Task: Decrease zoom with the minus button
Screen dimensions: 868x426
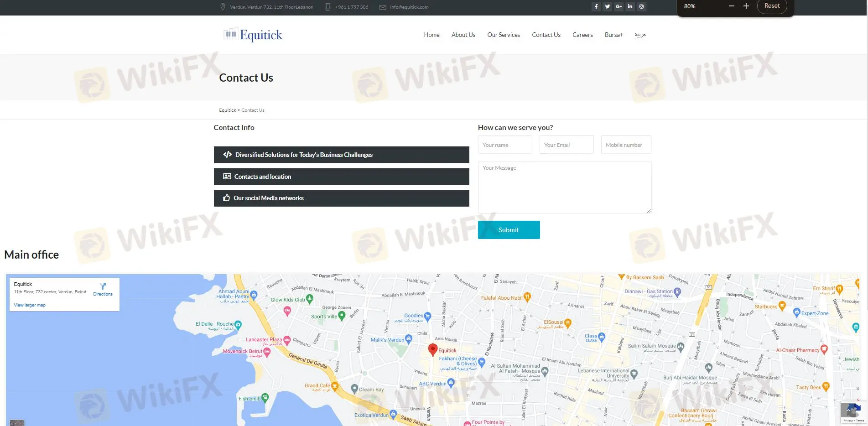Action: point(732,6)
